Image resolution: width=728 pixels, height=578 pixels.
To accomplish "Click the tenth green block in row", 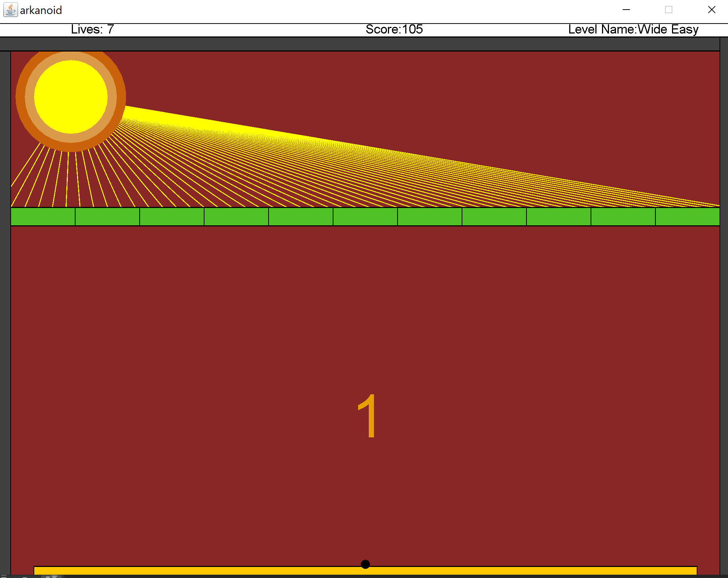I will coord(623,216).
